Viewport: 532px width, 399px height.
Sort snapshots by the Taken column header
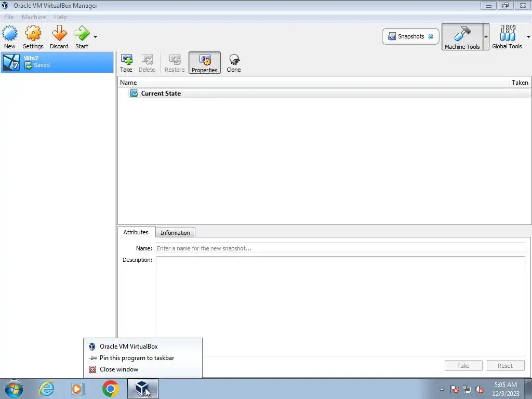pos(520,83)
